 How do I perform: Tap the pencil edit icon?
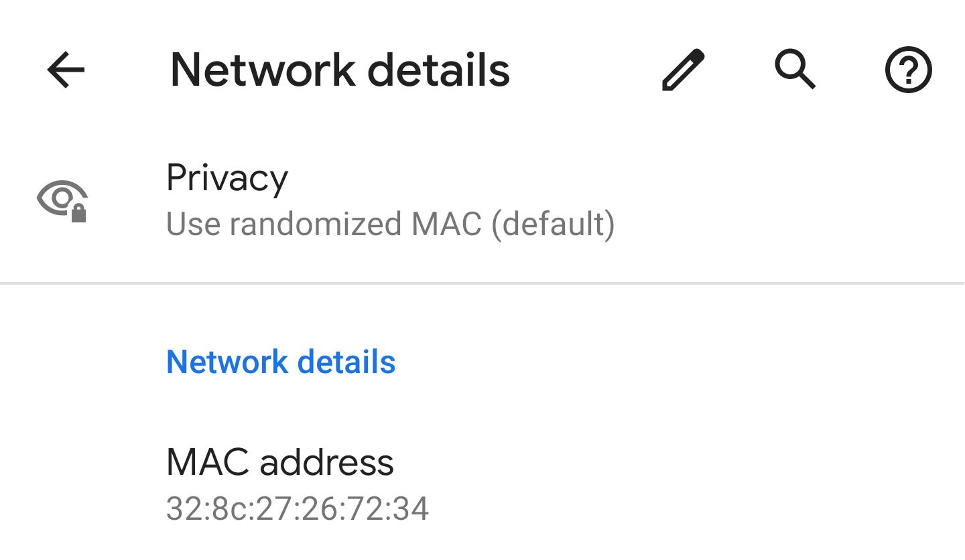[x=683, y=69]
